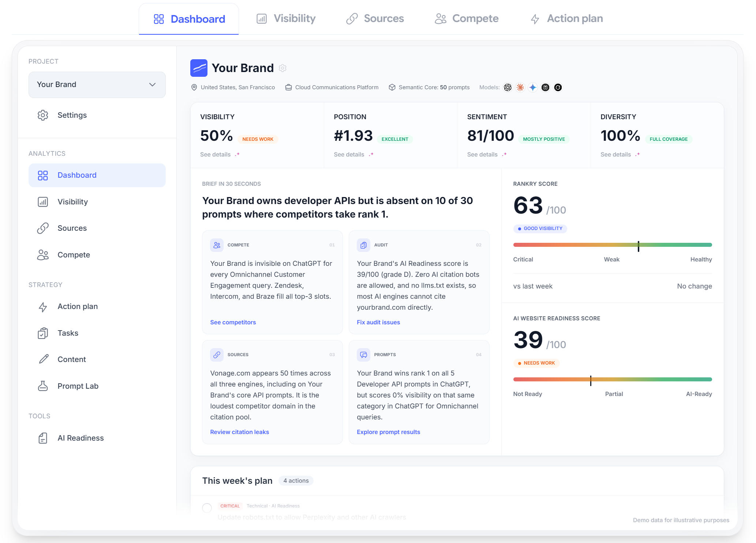Click the Claude model icon
The image size is (756, 543).
[x=520, y=87]
